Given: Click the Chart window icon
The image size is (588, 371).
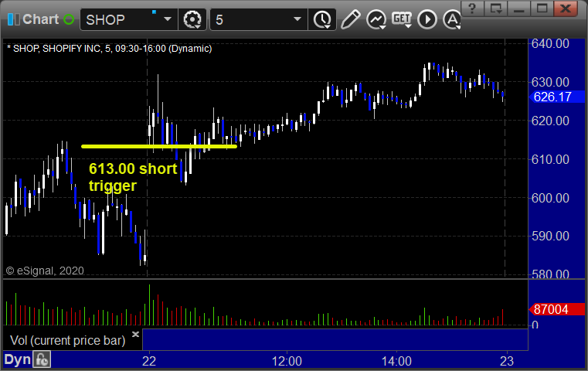Looking at the screenshot, I should pyautogui.click(x=13, y=19).
